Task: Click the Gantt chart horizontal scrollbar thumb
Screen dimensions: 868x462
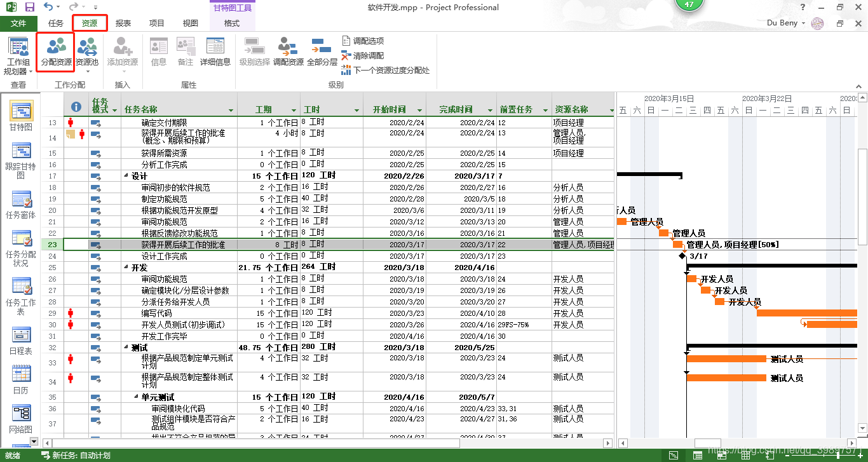Action: point(707,443)
